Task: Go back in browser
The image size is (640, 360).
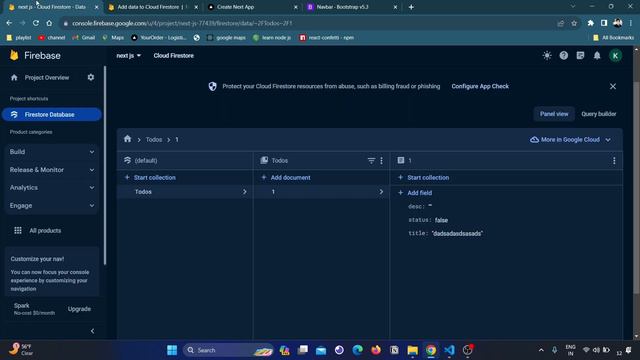Action: pos(9,23)
